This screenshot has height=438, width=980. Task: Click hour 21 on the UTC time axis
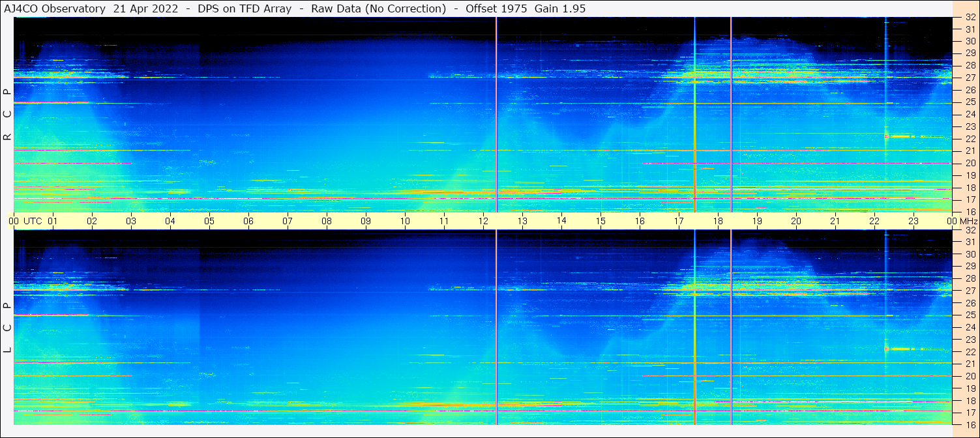pyautogui.click(x=835, y=221)
